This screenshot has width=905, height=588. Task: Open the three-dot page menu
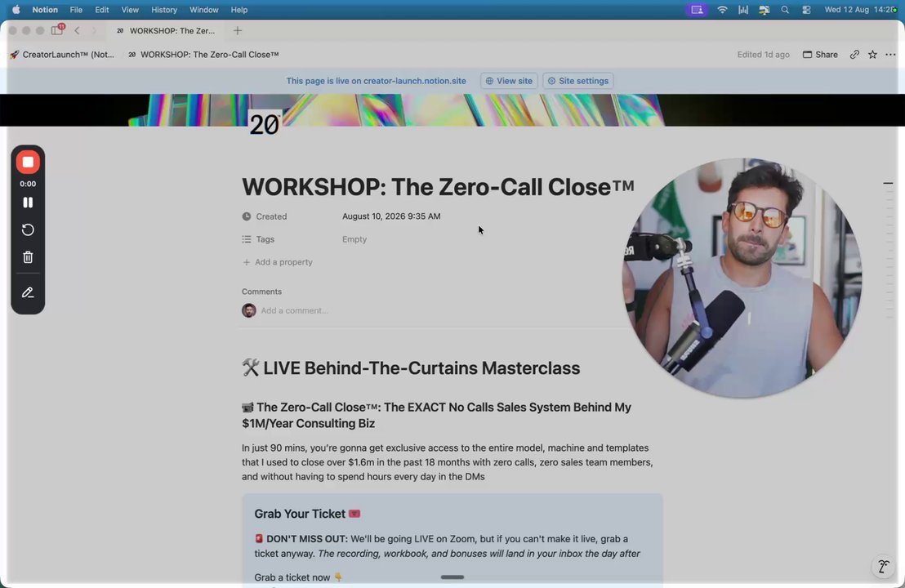tap(890, 54)
